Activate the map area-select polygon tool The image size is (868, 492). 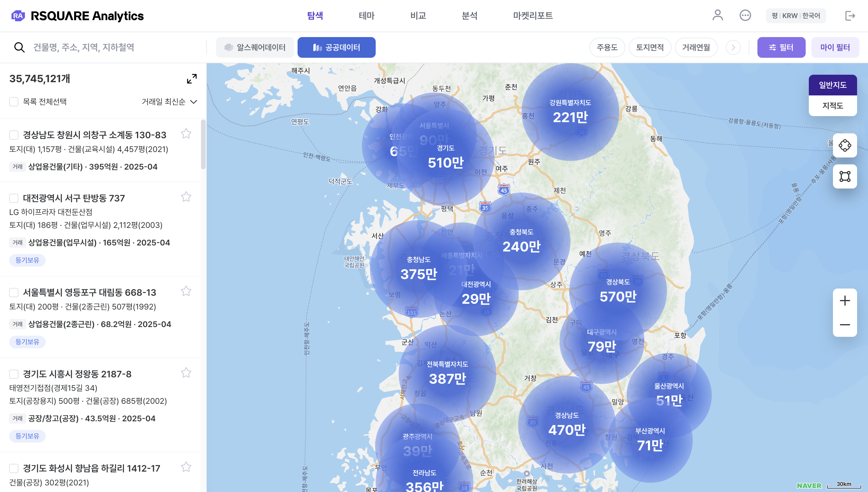click(845, 176)
